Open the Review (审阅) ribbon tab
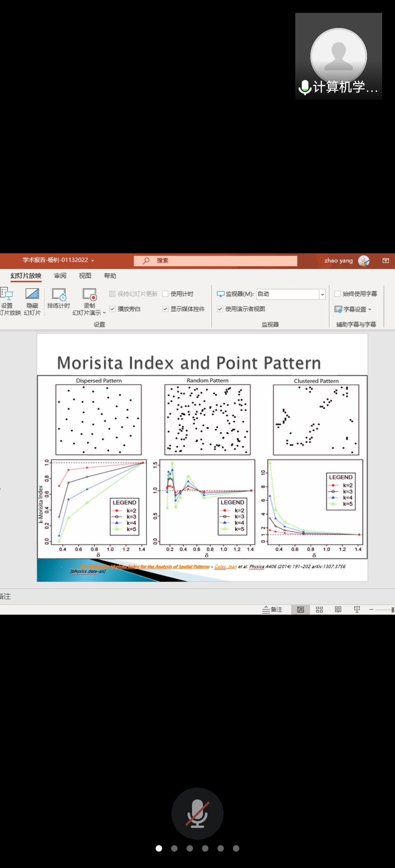Viewport: 395px width, 868px height. (60, 276)
